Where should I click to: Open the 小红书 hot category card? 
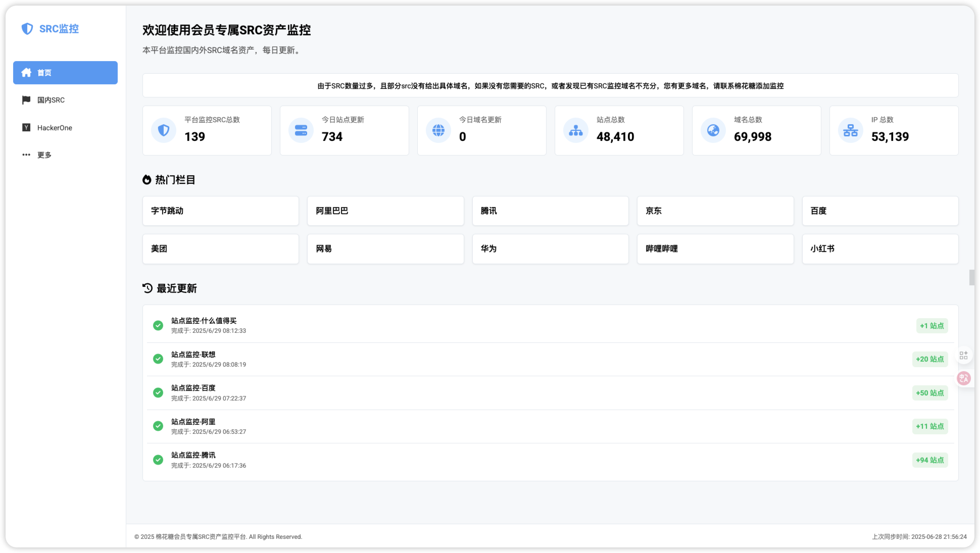point(880,248)
